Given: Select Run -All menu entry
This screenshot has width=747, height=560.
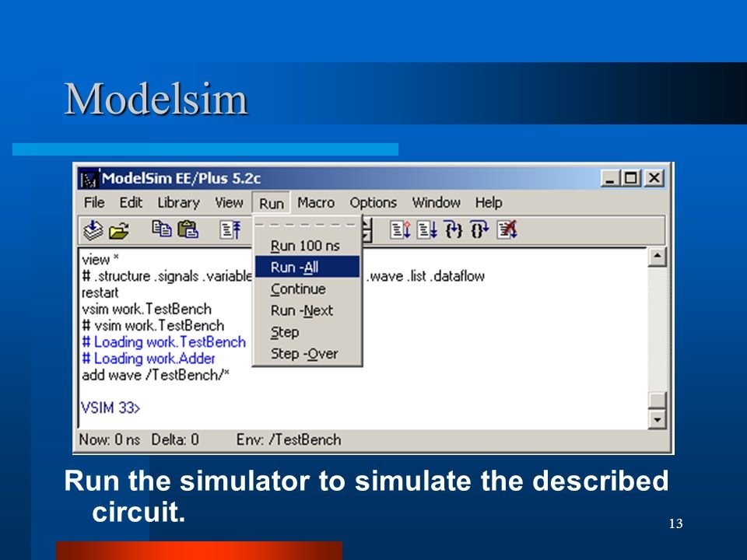Looking at the screenshot, I should pos(307,267).
